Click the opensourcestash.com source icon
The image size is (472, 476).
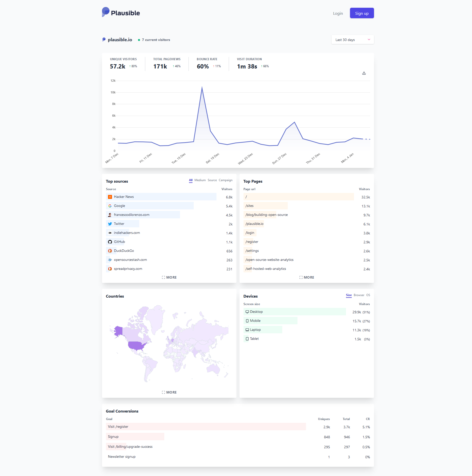[110, 260]
